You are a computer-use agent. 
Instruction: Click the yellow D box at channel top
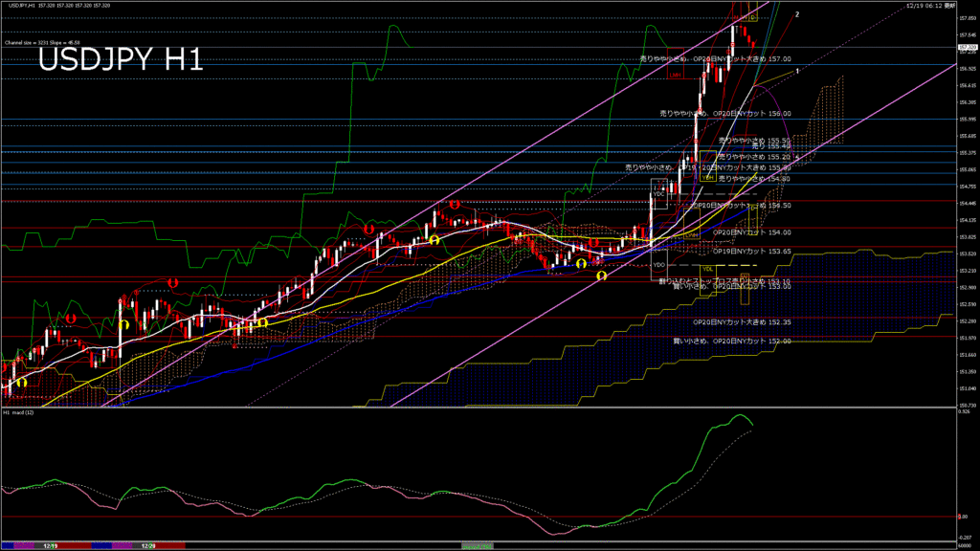point(752,17)
